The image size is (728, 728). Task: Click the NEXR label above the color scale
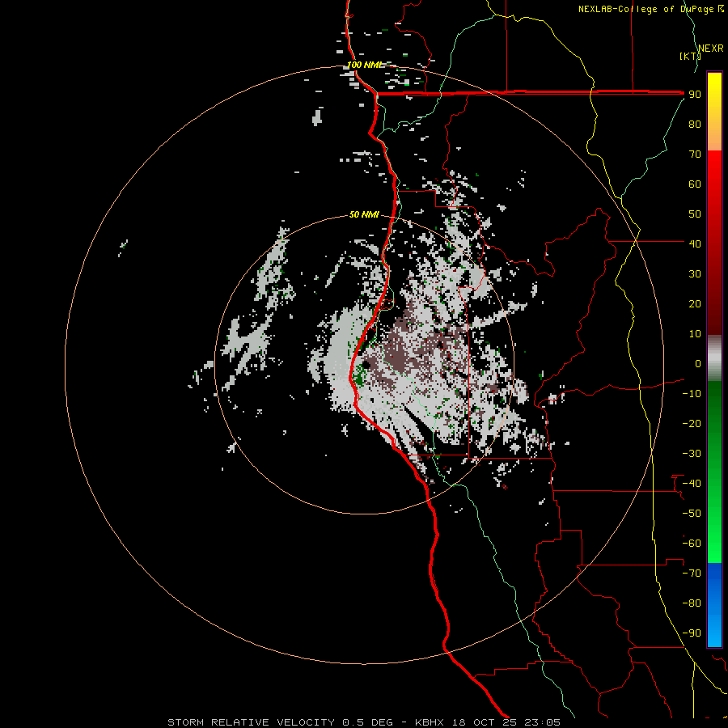[x=711, y=49]
